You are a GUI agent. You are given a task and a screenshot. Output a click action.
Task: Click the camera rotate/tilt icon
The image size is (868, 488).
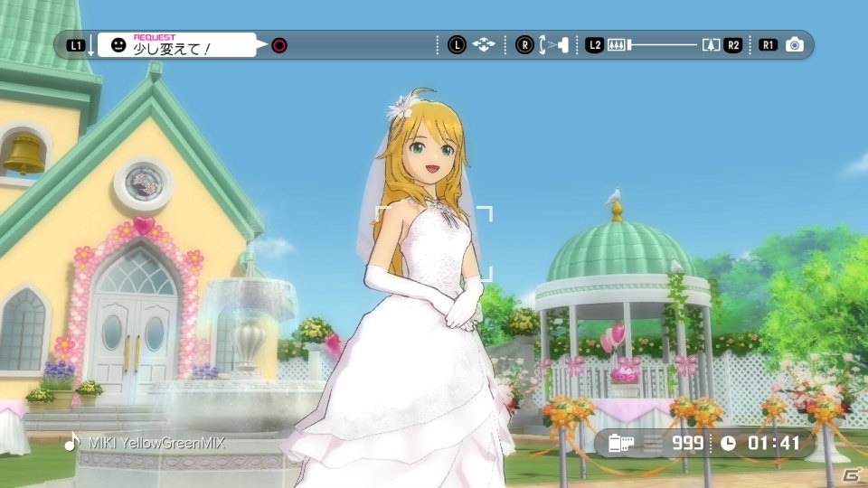(x=553, y=45)
